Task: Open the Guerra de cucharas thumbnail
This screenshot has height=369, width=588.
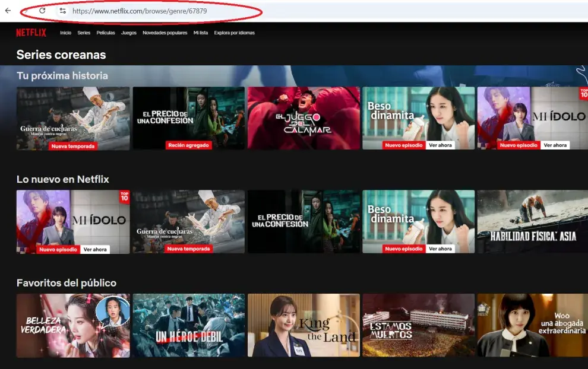Action: click(x=73, y=117)
